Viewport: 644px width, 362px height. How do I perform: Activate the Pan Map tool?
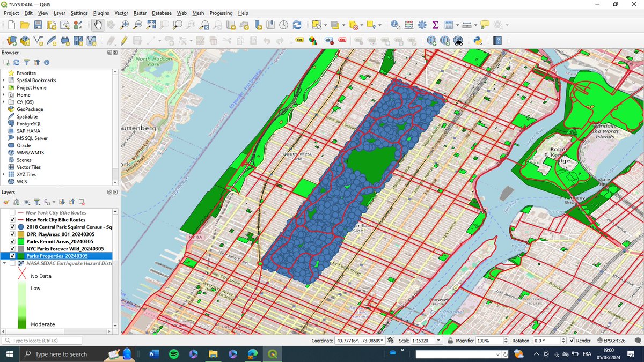click(x=98, y=25)
